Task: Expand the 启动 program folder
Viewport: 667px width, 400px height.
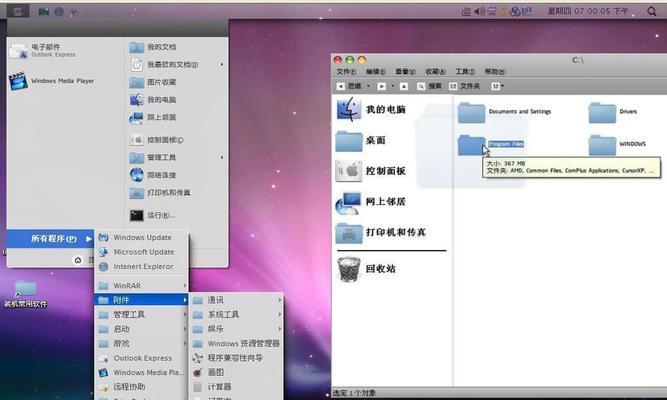Action: click(141, 329)
